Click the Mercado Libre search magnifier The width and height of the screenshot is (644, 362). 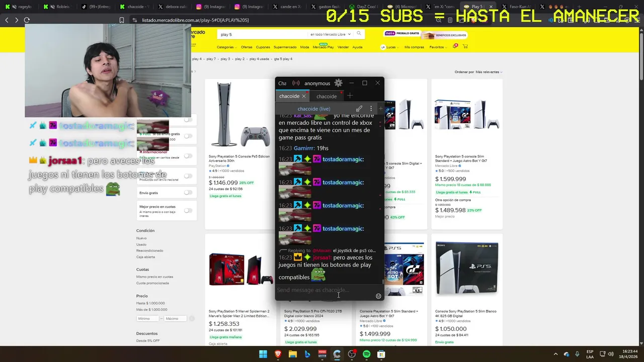[359, 34]
